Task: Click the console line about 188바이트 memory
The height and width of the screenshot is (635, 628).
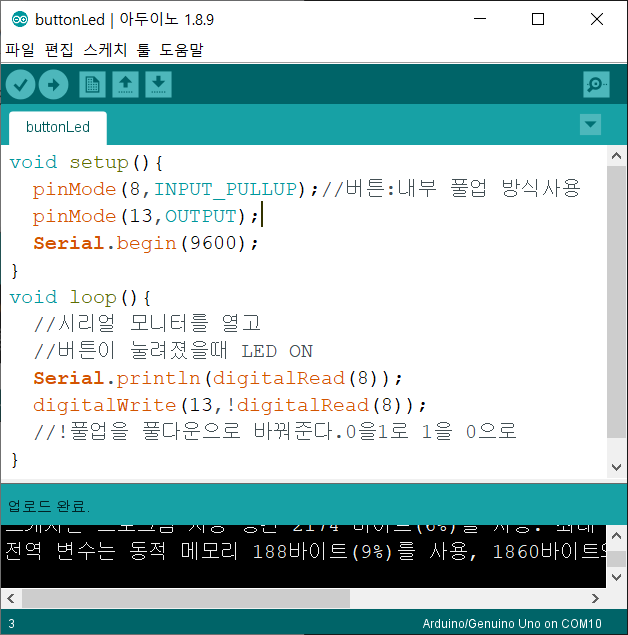Action: 306,552
